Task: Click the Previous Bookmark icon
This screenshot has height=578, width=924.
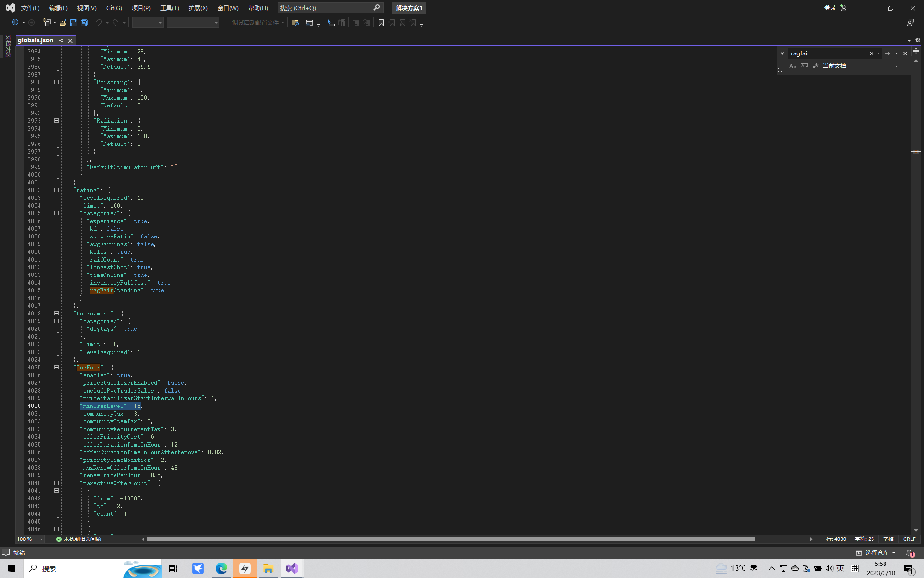Action: [x=392, y=23]
